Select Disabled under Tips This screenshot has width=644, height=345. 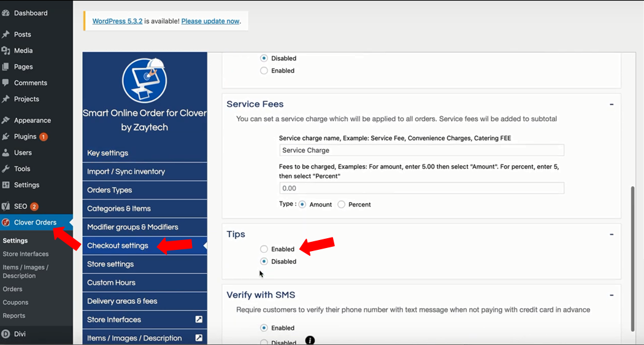264,262
